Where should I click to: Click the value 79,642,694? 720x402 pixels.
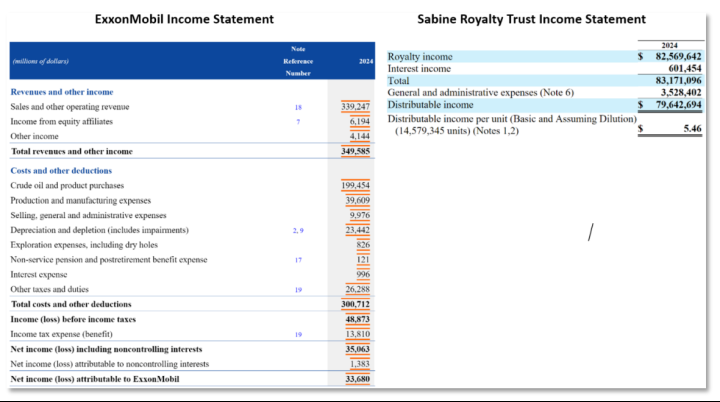pyautogui.click(x=679, y=105)
